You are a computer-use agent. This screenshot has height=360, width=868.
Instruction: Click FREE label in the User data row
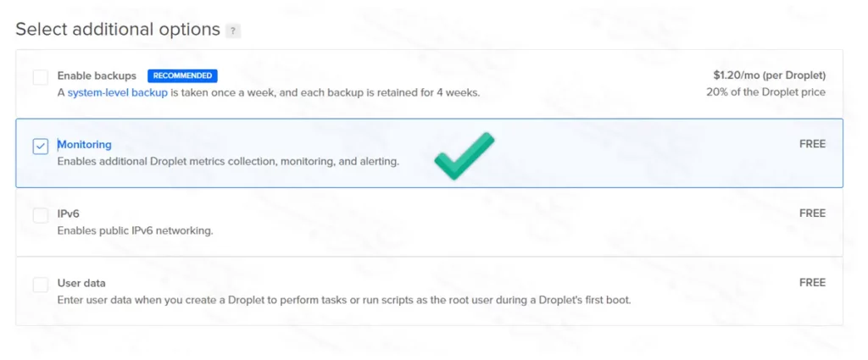(x=812, y=283)
